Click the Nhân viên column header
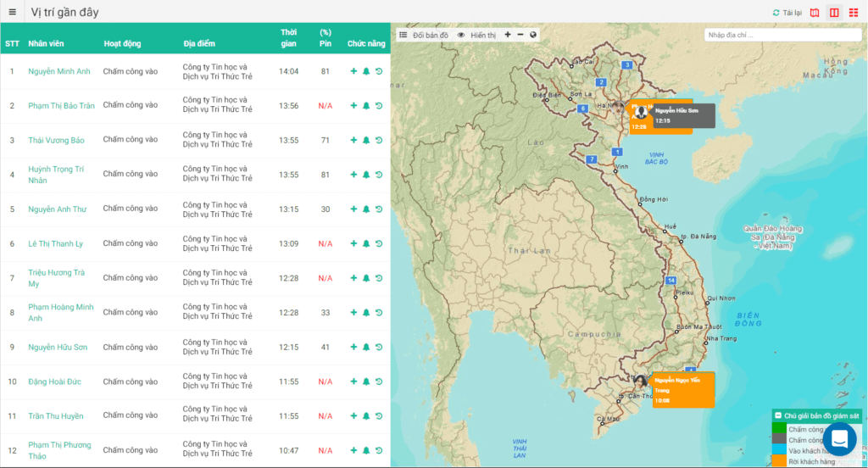868x468 pixels. click(x=46, y=43)
